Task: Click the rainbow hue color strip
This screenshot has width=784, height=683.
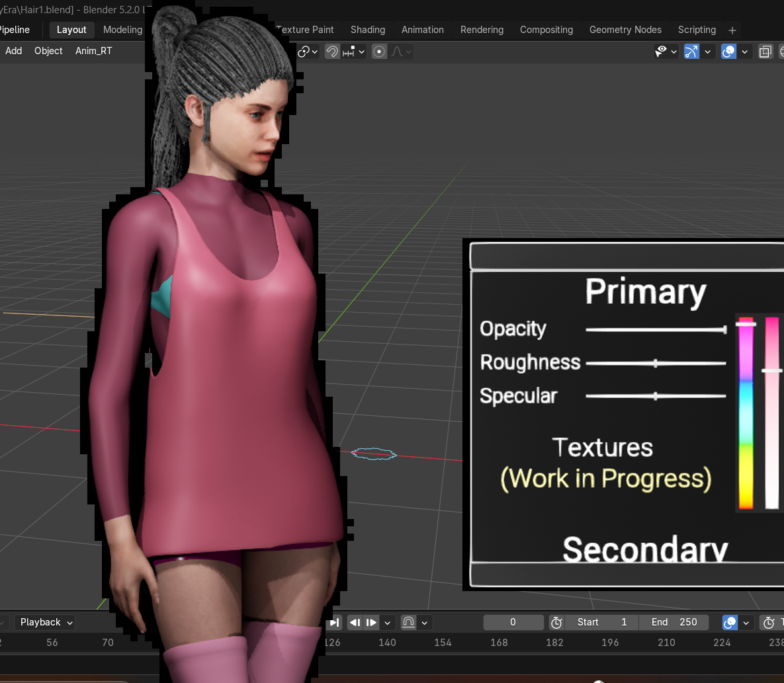Action: (746, 413)
